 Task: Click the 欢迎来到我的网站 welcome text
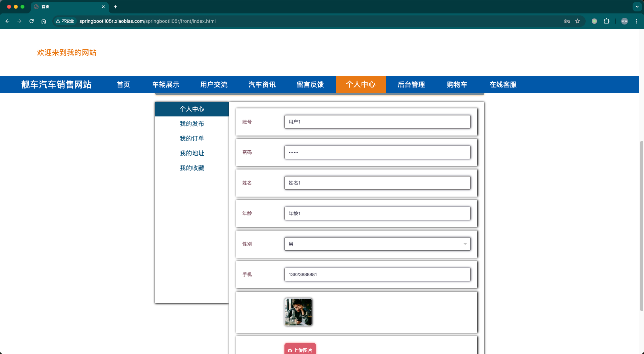[67, 52]
